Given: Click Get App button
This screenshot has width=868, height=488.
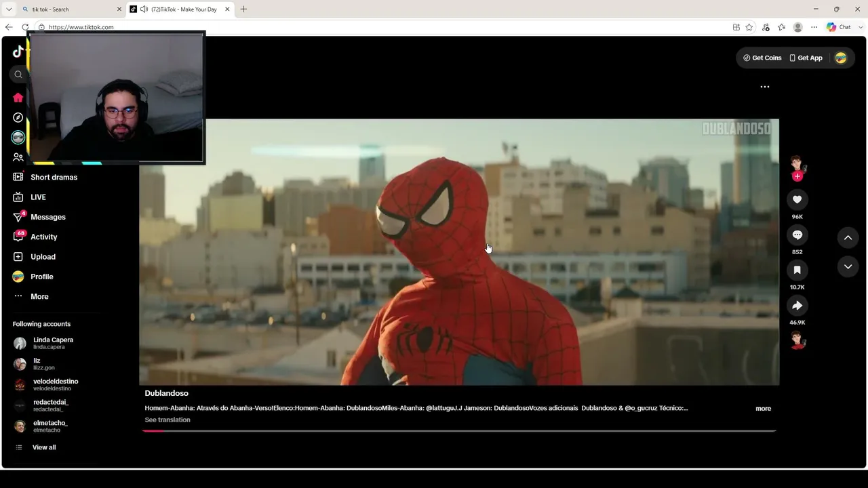Looking at the screenshot, I should coord(806,58).
